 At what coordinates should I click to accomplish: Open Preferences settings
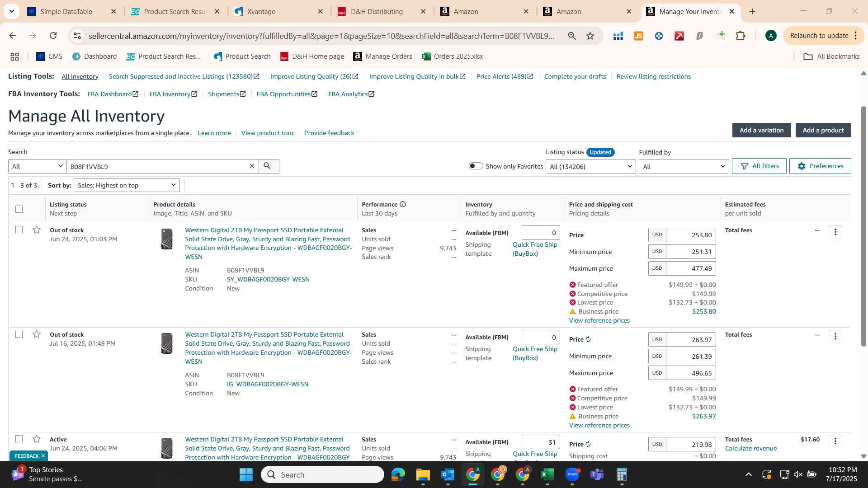tap(820, 166)
